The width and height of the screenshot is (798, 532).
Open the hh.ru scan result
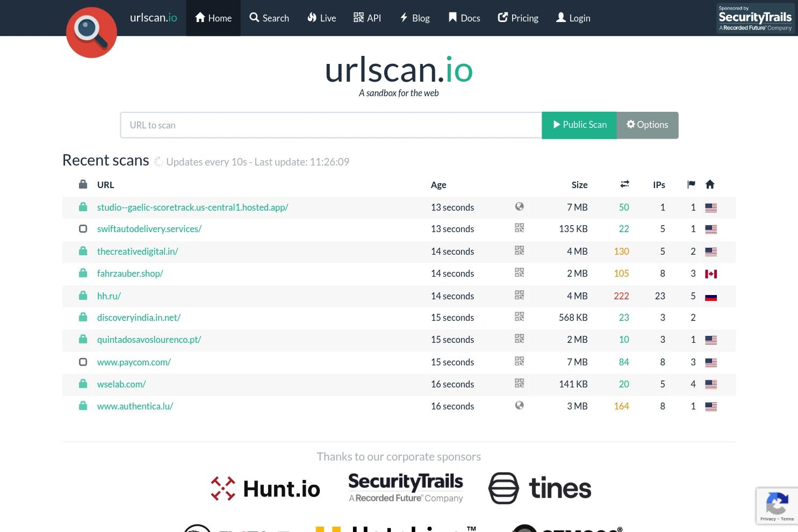(109, 296)
